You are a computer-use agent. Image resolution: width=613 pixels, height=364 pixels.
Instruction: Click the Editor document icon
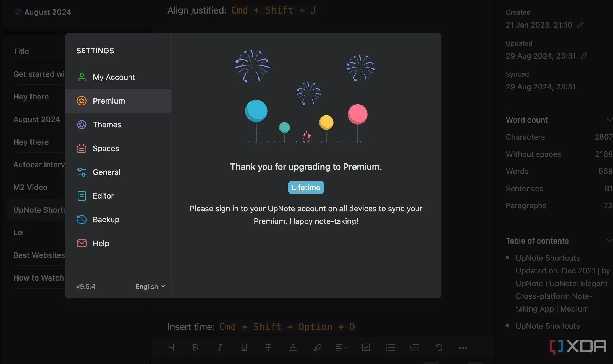82,196
